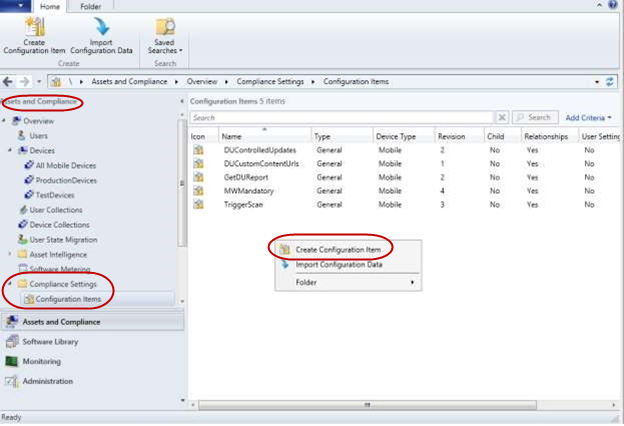
Task: Choose Create Configuration Item in context menu
Action: pyautogui.click(x=338, y=248)
